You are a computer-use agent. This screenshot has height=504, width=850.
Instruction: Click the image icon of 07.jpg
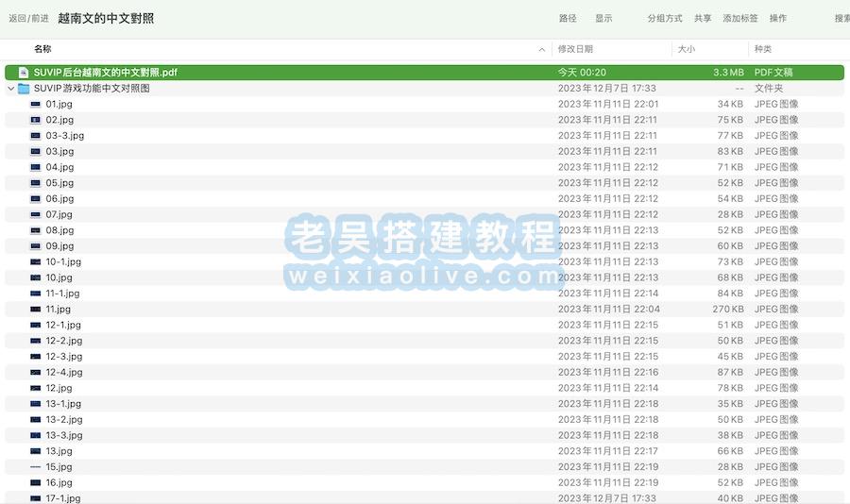click(x=36, y=214)
